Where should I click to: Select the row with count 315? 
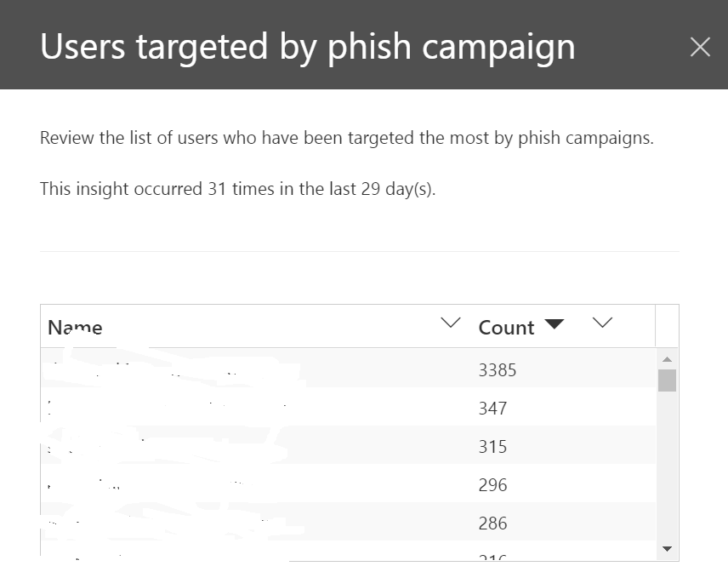click(x=340, y=446)
